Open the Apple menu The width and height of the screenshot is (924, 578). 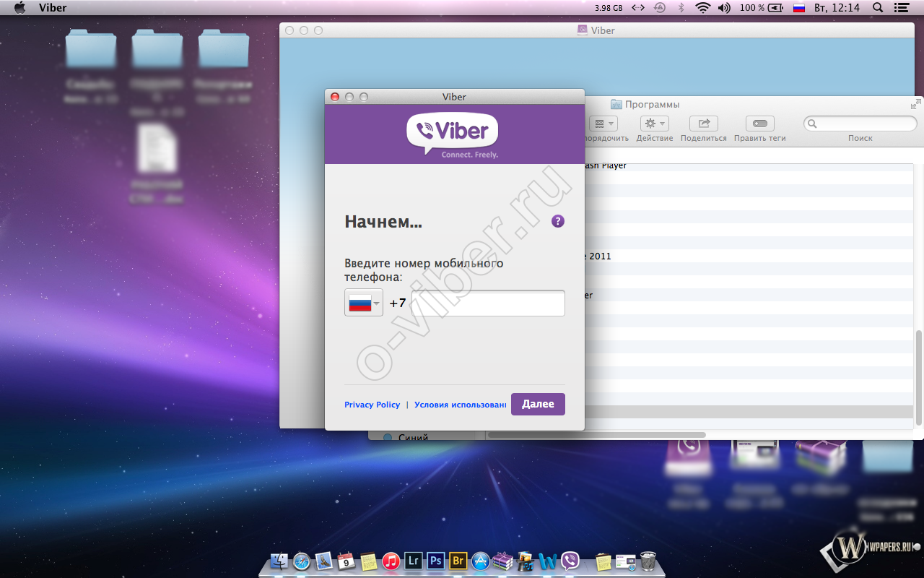pos(19,8)
